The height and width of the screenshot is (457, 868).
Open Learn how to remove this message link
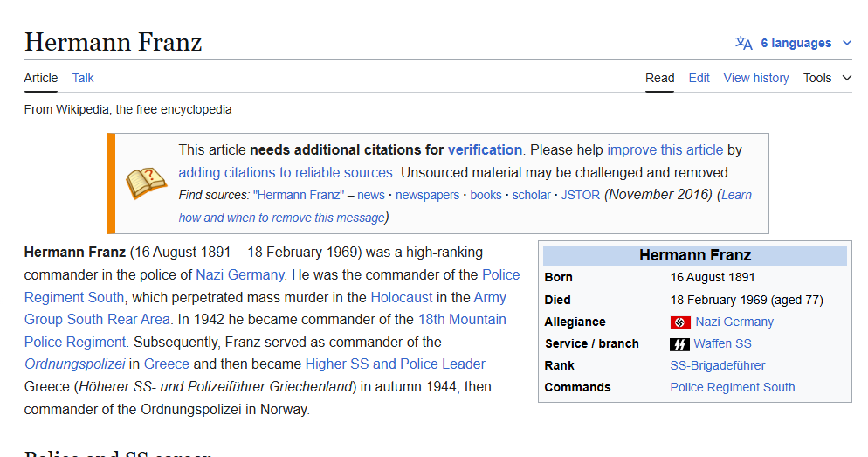(x=282, y=218)
